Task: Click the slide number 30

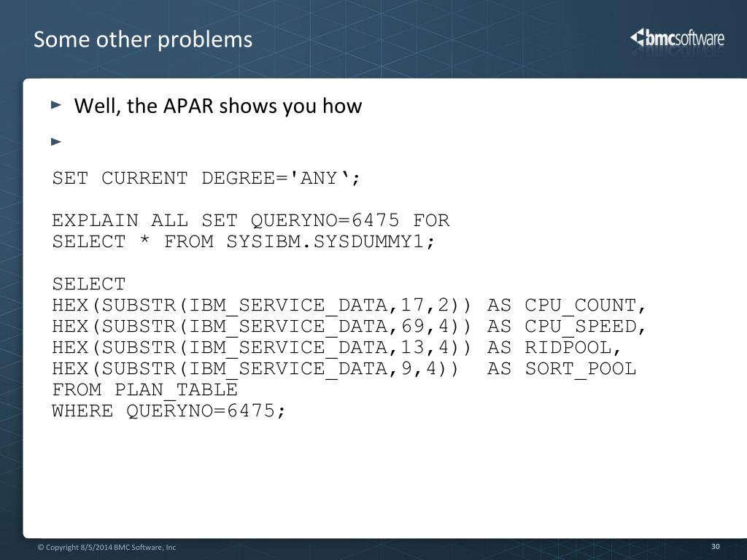Action: [715, 547]
